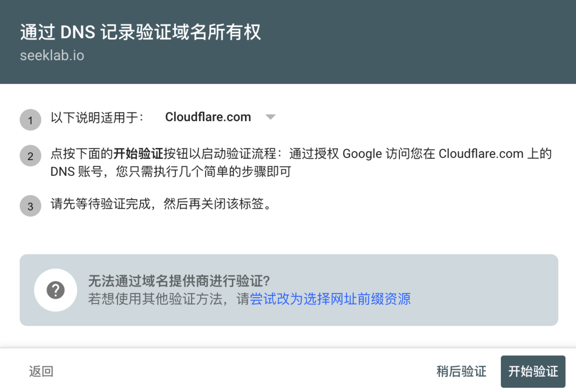
Task: Click the step 2 number badge
Action: pyautogui.click(x=31, y=156)
